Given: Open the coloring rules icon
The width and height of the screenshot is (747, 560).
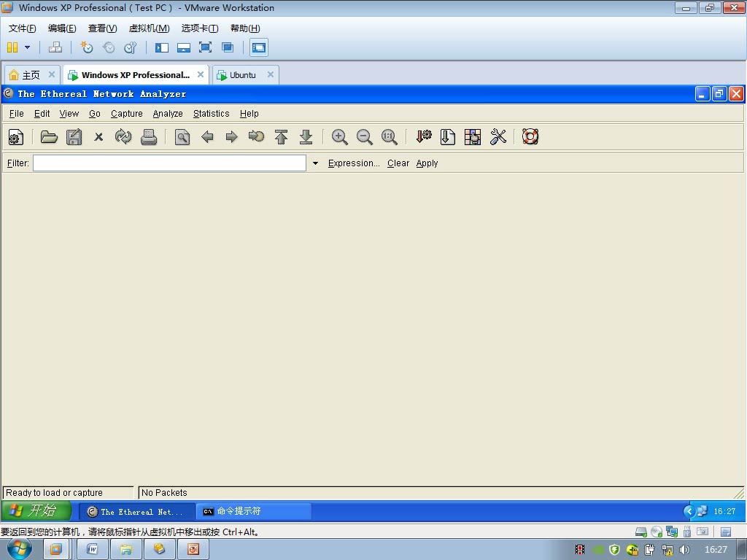Looking at the screenshot, I should (x=473, y=137).
